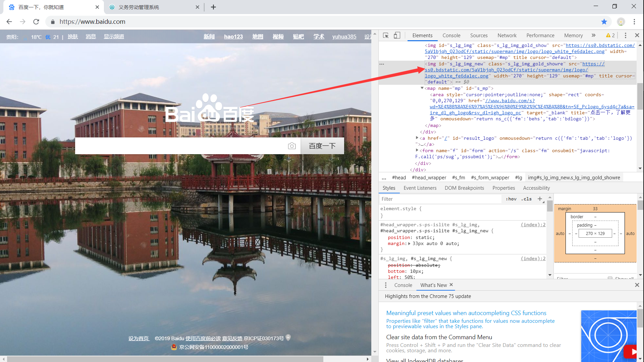Open the Chrome three-dot menu
Image resolution: width=644 pixels, height=362 pixels.
[x=634, y=22]
